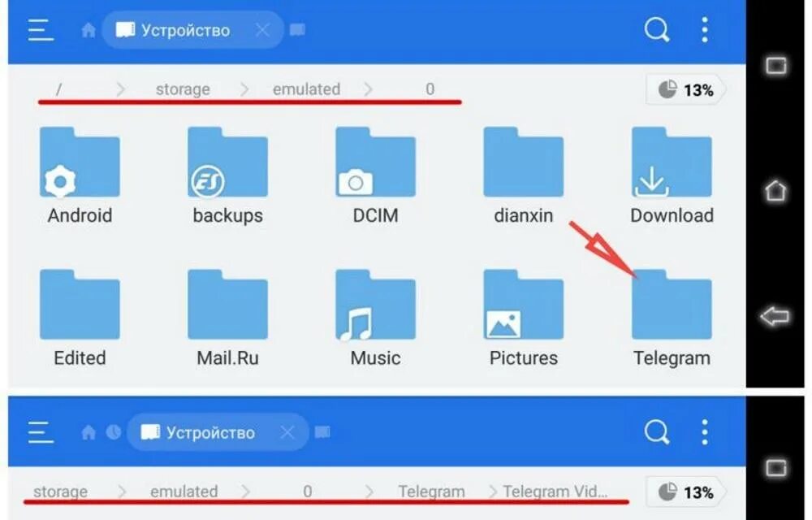Click the search magnifier in top panel
Viewport: 812px width, 520px height.
click(x=657, y=29)
